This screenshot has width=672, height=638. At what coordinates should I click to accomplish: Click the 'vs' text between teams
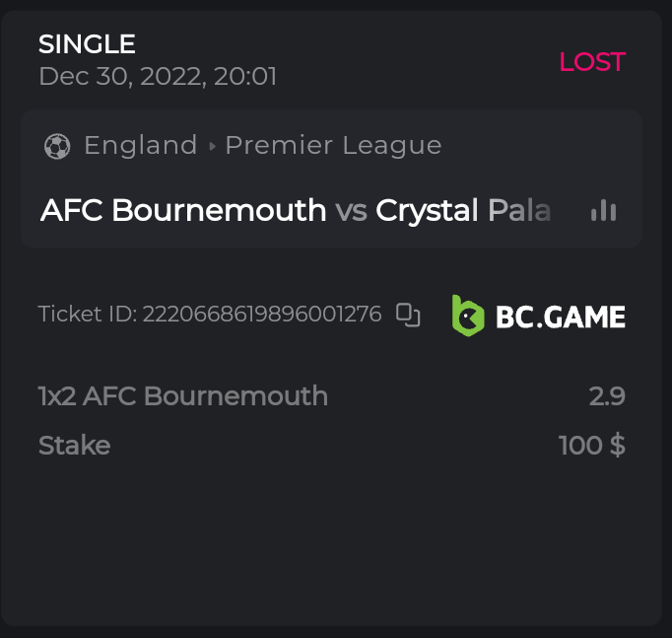(x=351, y=210)
